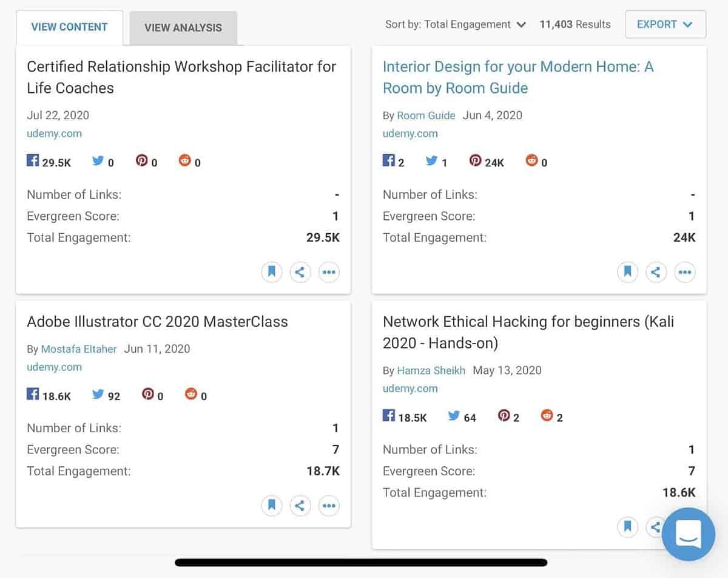Screen dimensions: 728x578
Task: Open the chat support bubble
Action: pyautogui.click(x=689, y=535)
